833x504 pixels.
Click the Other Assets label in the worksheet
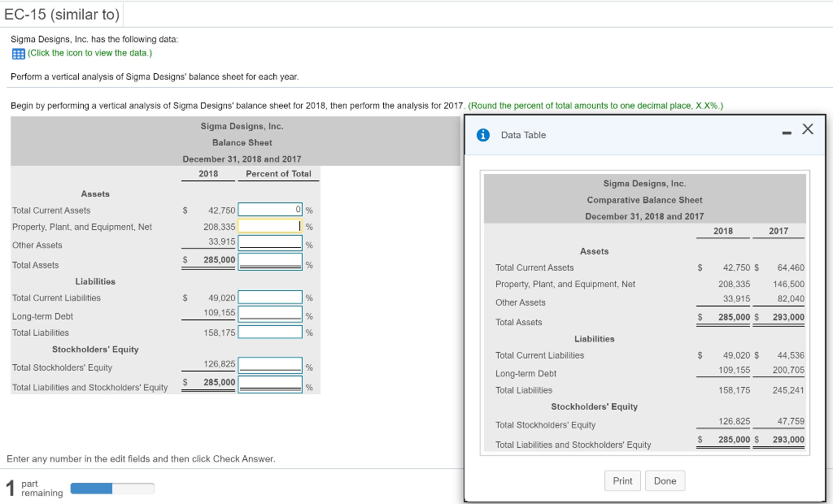[x=37, y=245]
